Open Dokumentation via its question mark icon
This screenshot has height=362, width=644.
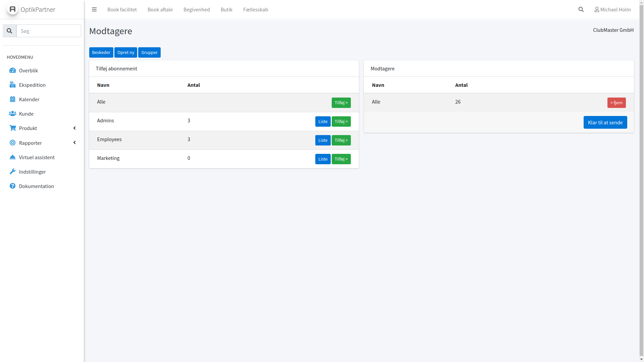point(12,186)
